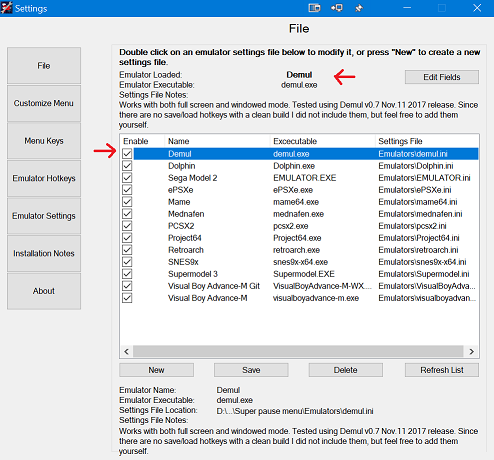494x460 pixels.
Task: Open Emulator Settings section
Action: click(44, 216)
